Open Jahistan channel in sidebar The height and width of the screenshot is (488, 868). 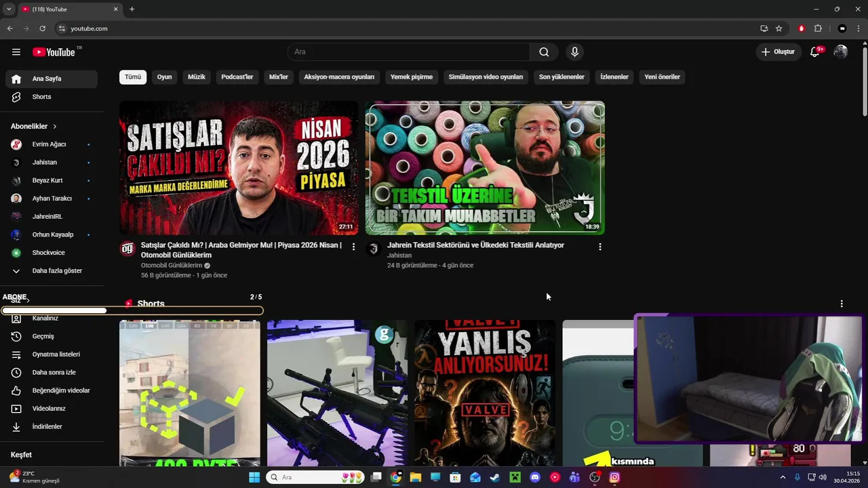(x=52, y=163)
